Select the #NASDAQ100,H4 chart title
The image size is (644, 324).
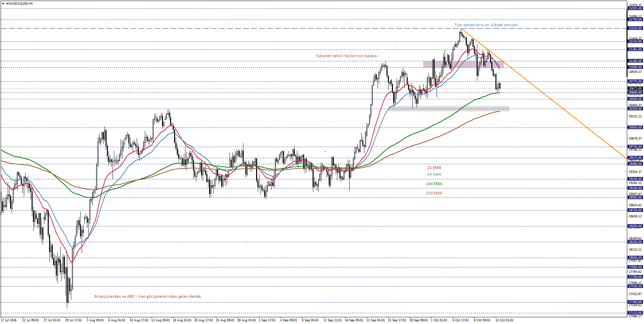19,4
